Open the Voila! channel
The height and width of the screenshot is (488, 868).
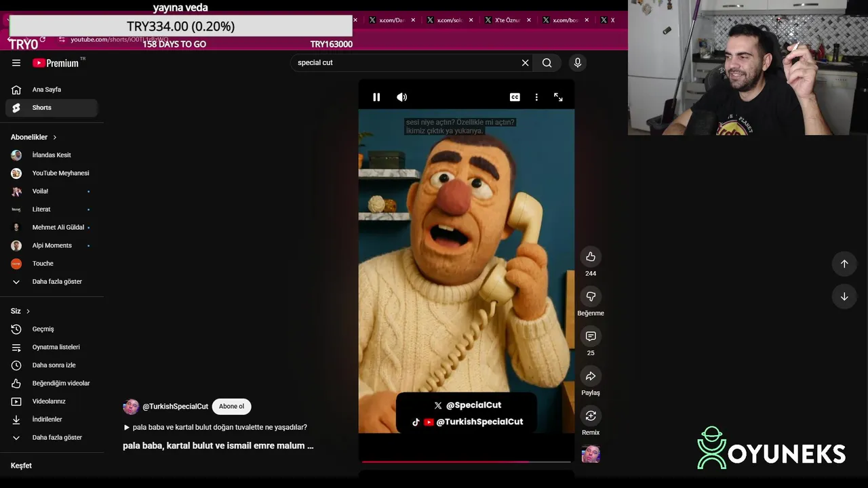[x=52, y=191]
